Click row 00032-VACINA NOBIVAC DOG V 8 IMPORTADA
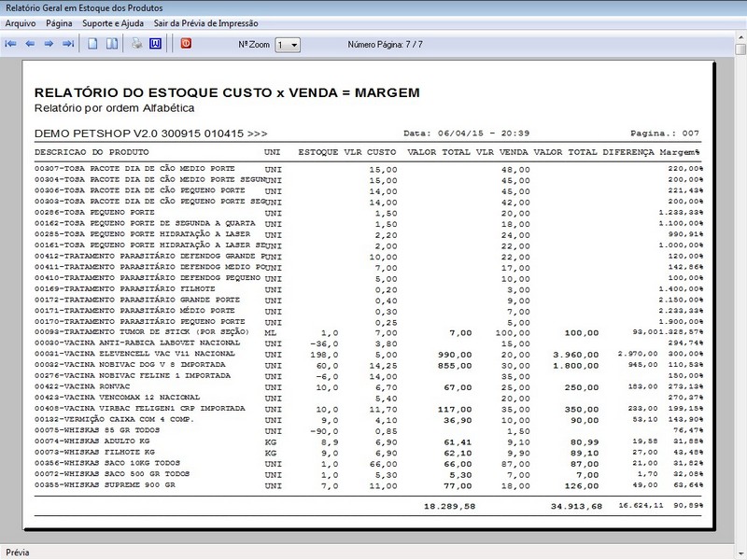Screen dimensions: 747x560 tap(369, 366)
